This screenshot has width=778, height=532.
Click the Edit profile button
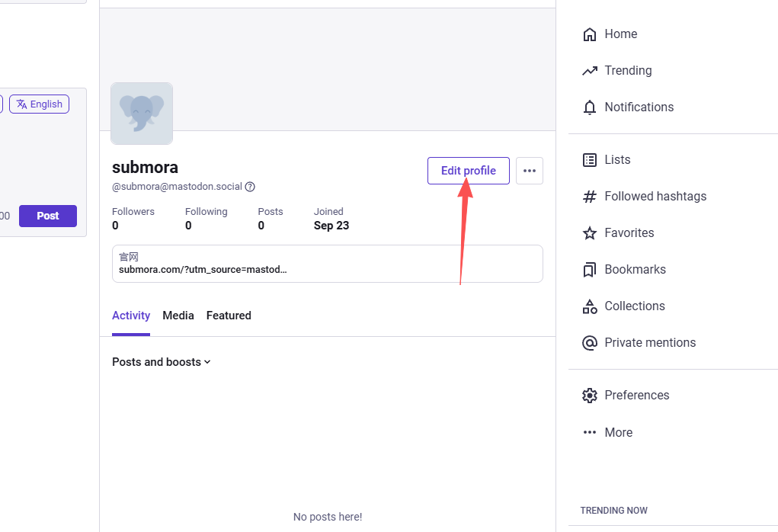[x=469, y=171]
